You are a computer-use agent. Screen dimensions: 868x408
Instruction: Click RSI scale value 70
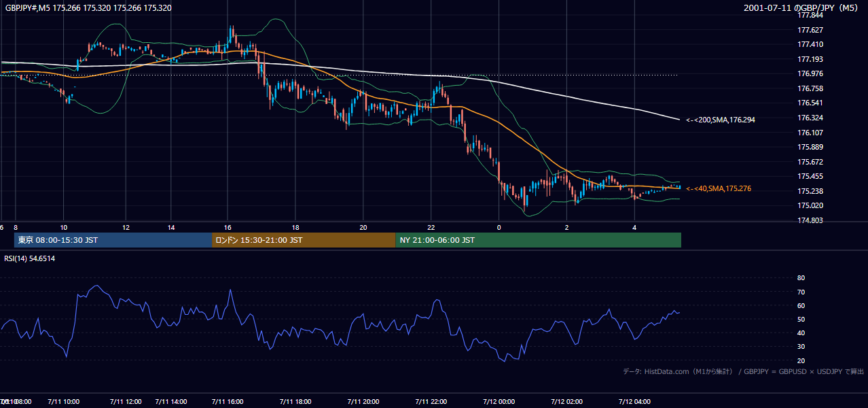tap(801, 292)
